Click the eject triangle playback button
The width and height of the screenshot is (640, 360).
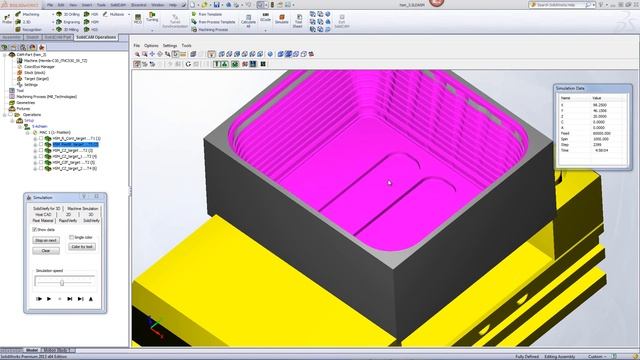[x=91, y=299]
